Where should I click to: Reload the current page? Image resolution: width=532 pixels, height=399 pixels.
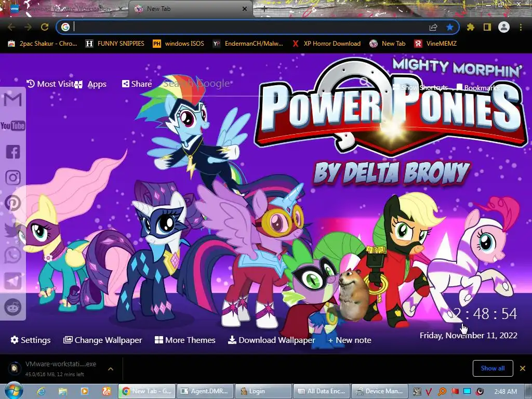pyautogui.click(x=45, y=27)
